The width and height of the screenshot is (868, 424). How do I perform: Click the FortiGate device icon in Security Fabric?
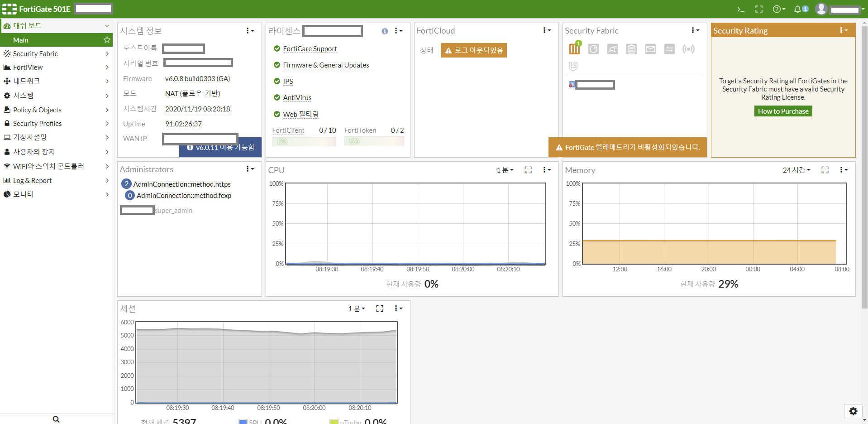575,48
